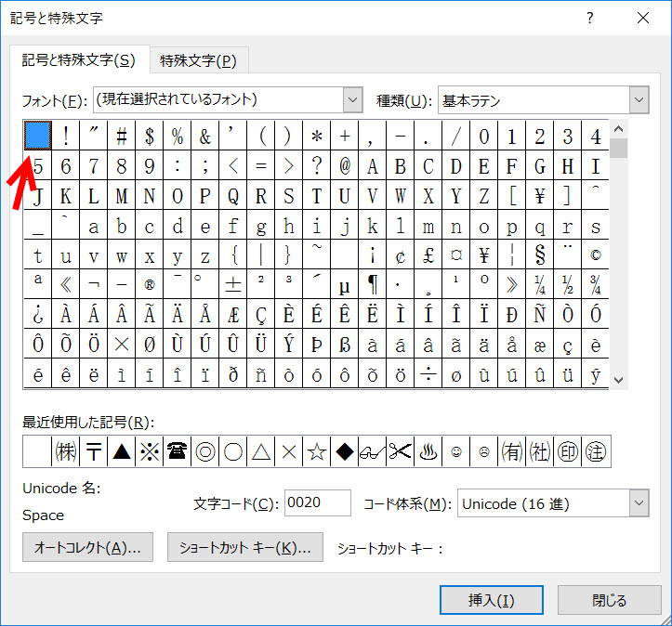Open the オートコレクト(A)... dialog
Viewport: 672px width, 626px height.
coord(87,547)
